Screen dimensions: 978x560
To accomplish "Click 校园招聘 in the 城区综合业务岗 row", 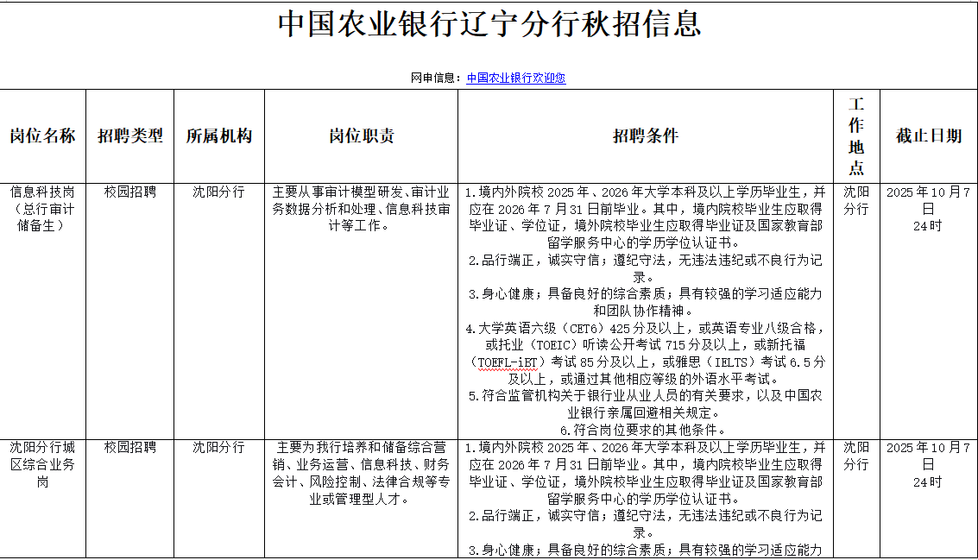I will (x=130, y=448).
